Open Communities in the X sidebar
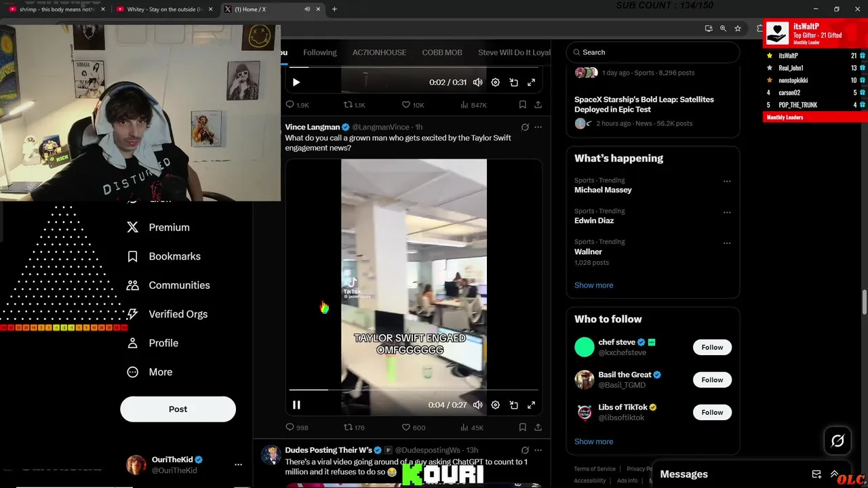The width and height of the screenshot is (868, 488). [169, 285]
